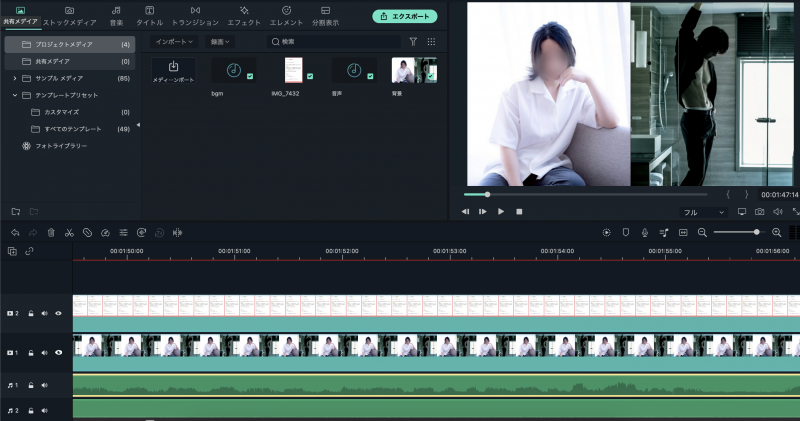Screen dimensions: 800x421
Task: Click the undo arrow in timeline toolbar
Action: (x=15, y=232)
